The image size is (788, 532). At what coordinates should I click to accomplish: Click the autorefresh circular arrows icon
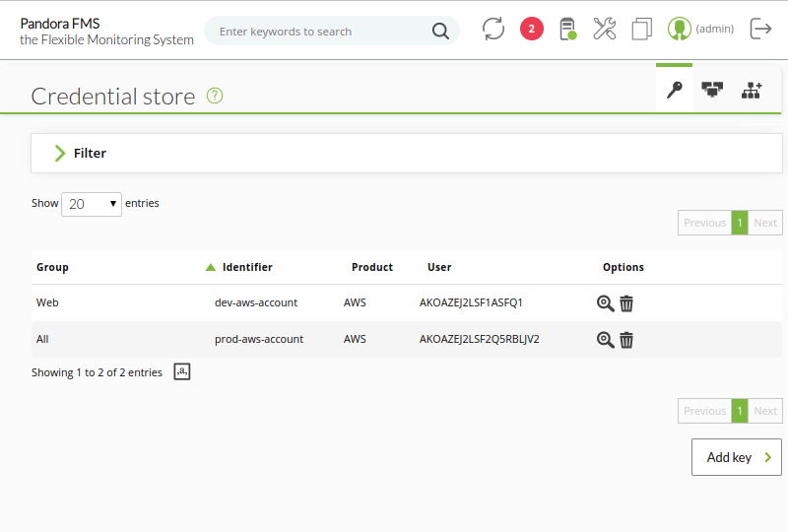[493, 29]
